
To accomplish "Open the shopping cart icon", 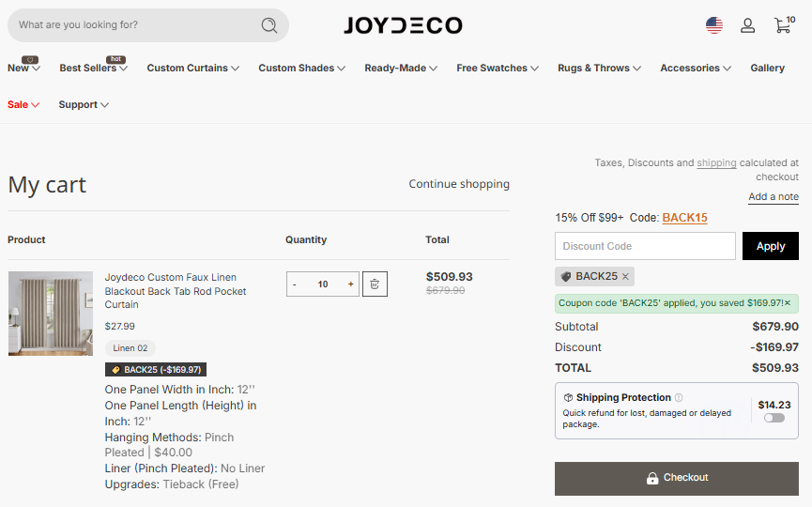I will 784,24.
